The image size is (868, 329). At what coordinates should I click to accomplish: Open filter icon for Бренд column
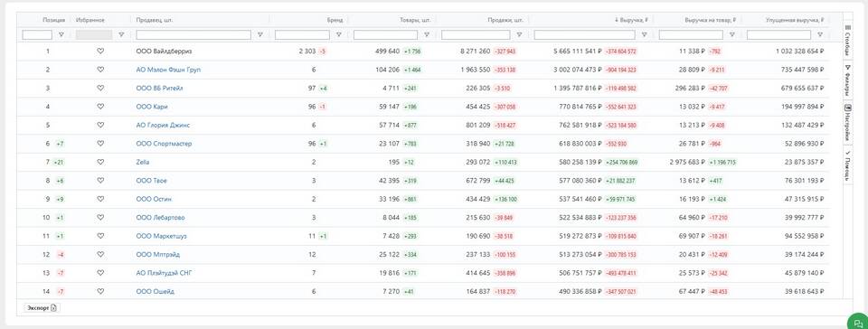pyautogui.click(x=339, y=34)
